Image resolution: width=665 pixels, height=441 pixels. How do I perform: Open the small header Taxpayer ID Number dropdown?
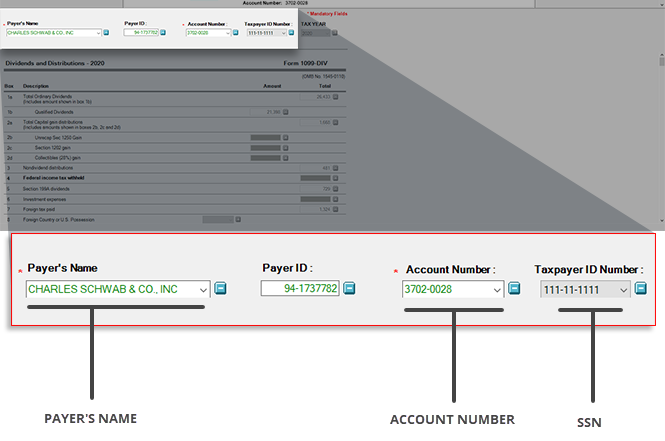[284, 33]
